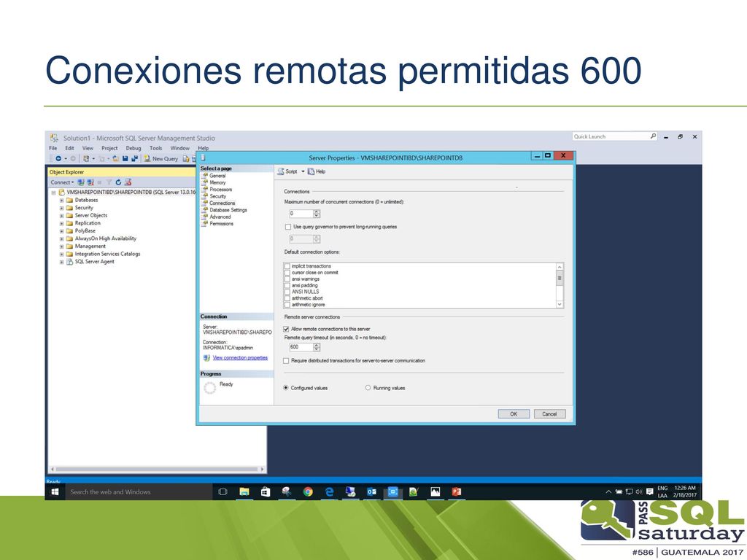Open Google Chrome from the taskbar
Viewport: 747px width, 560px height.
[308, 492]
